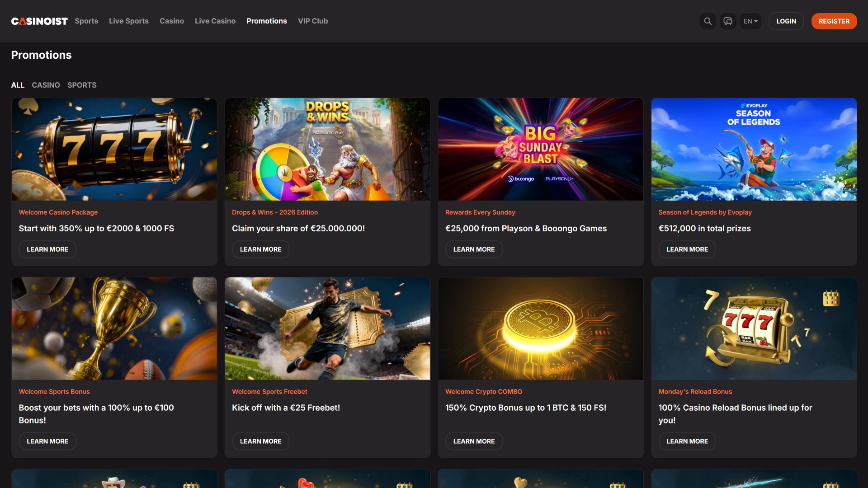Filter promotions by SPORTS tab
The height and width of the screenshot is (488, 868).
(82, 85)
